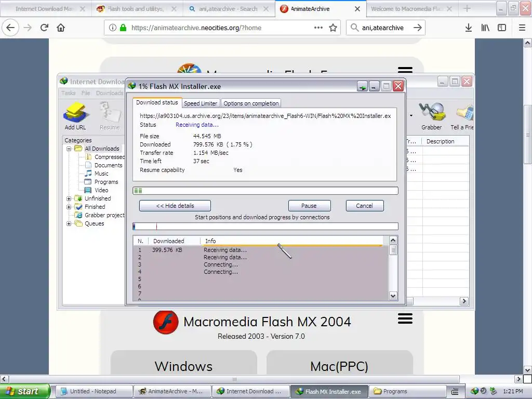
Task: Go back using the Firefox back arrow
Action: point(10,28)
